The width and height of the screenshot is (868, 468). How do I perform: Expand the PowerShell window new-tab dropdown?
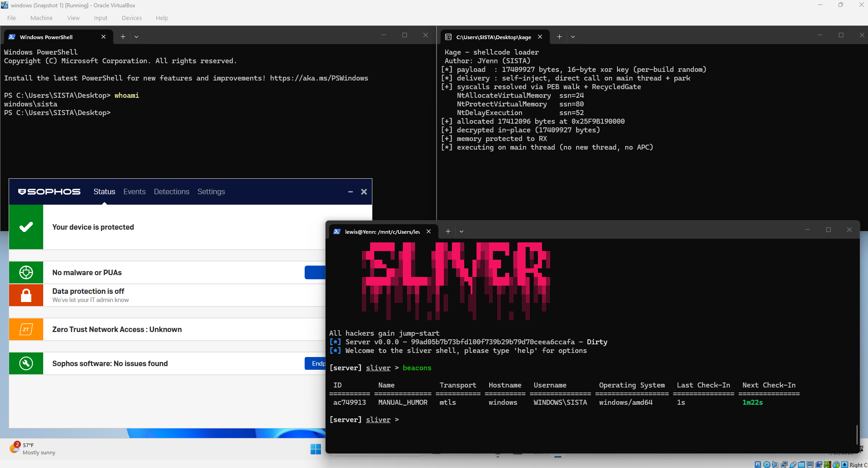[x=136, y=37]
